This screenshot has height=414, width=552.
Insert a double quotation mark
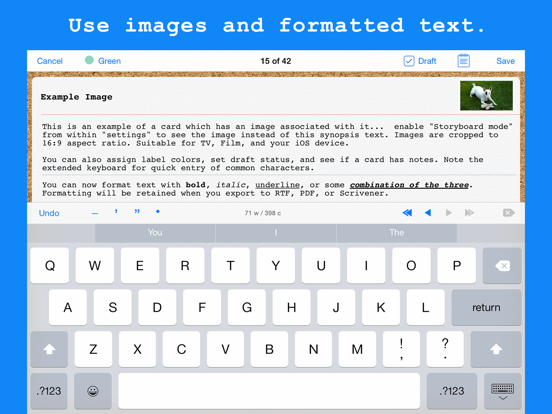pyautogui.click(x=137, y=212)
